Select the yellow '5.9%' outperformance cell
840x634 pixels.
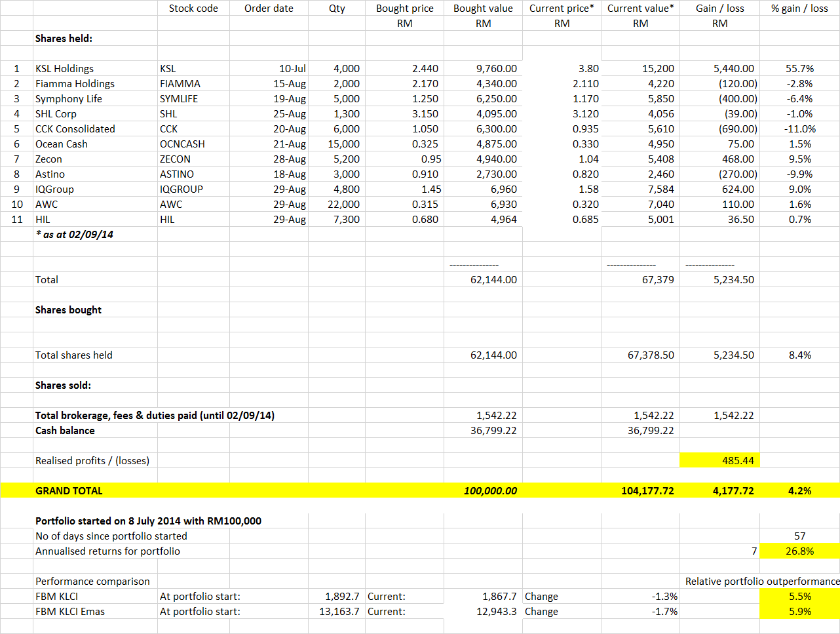point(800,611)
